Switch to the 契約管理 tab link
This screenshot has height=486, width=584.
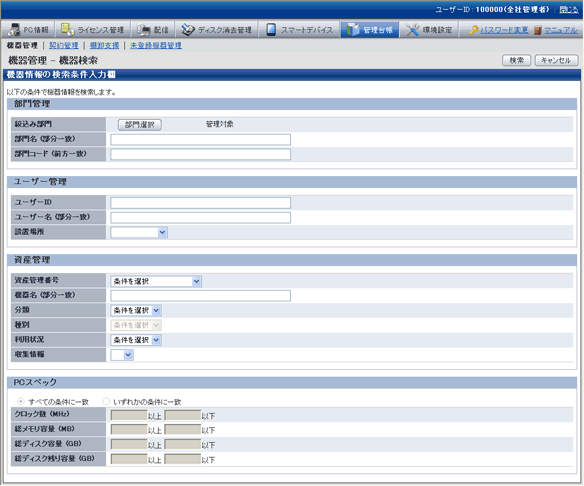coord(64,45)
